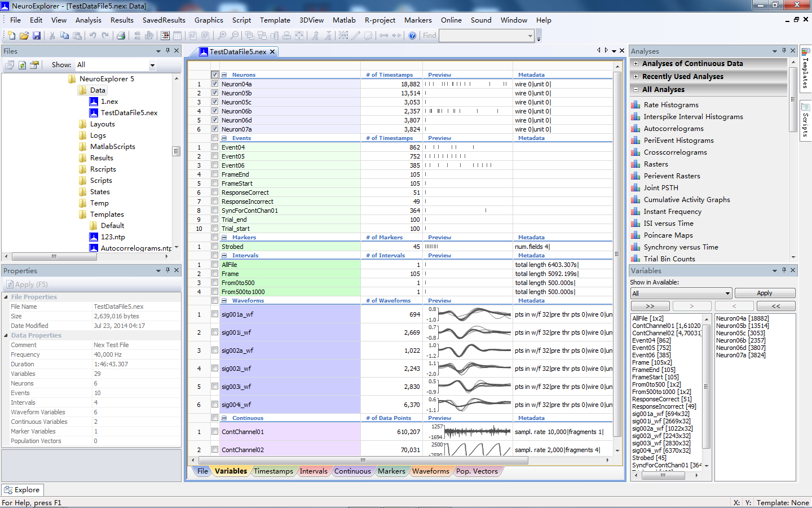812x508 pixels.
Task: Uncheck the Neuron04a checkbox
Action: click(215, 84)
